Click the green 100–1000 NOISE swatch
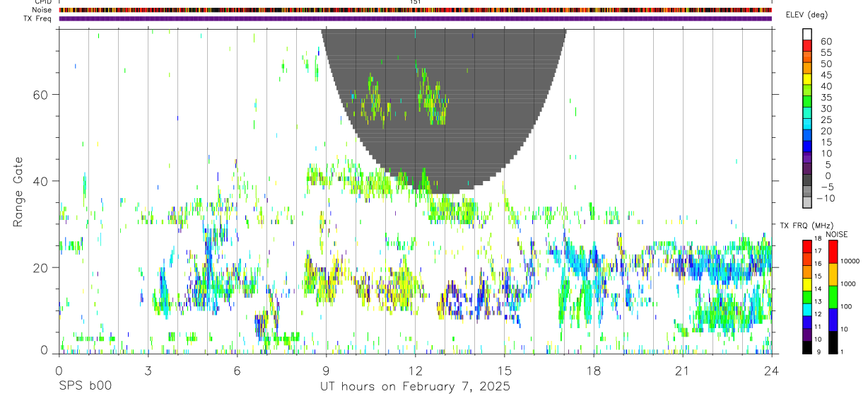Image resolution: width=868 pixels, height=401 pixels. pyautogui.click(x=833, y=297)
